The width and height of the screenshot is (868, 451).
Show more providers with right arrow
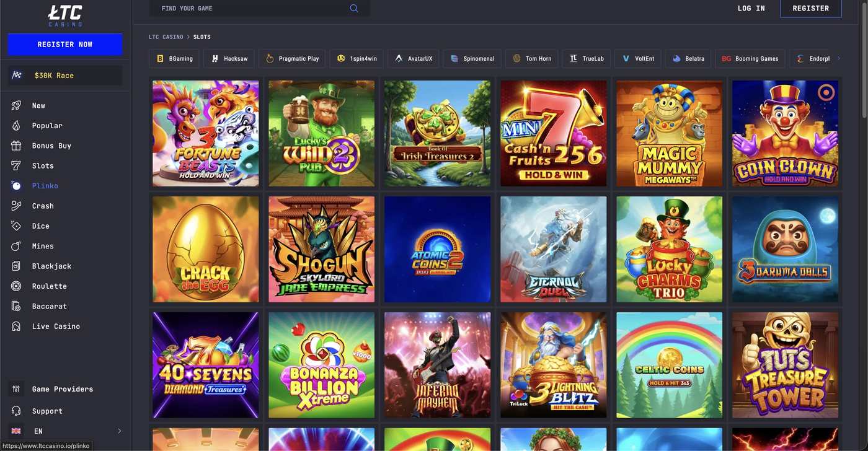coord(839,58)
